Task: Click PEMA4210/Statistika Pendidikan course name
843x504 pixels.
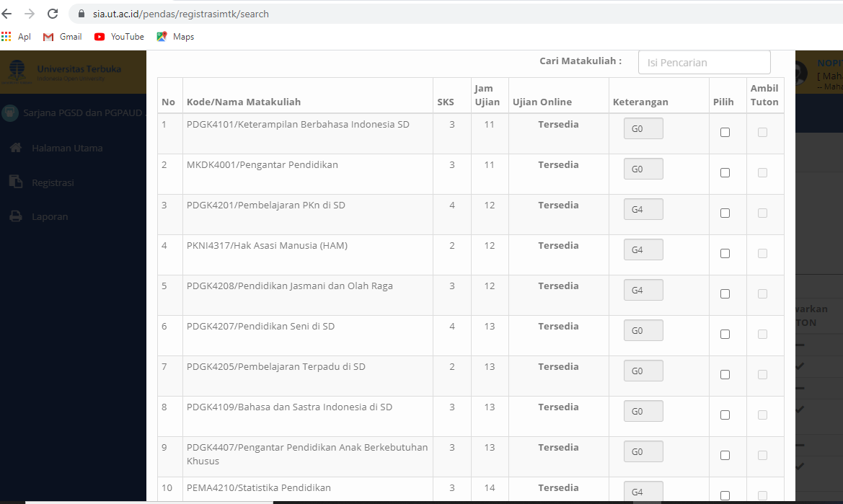Action: (259, 487)
